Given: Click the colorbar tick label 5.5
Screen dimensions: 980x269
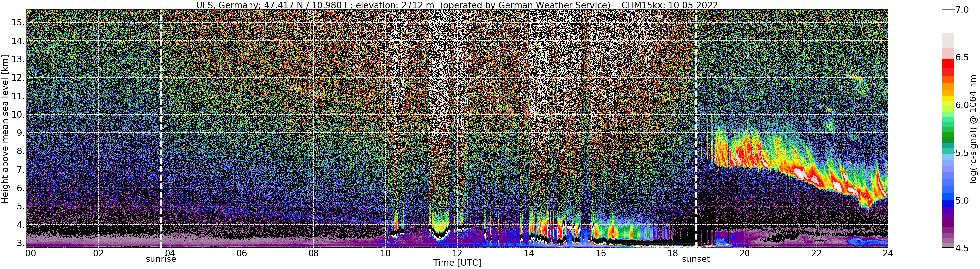Looking at the screenshot, I should pos(961,153).
